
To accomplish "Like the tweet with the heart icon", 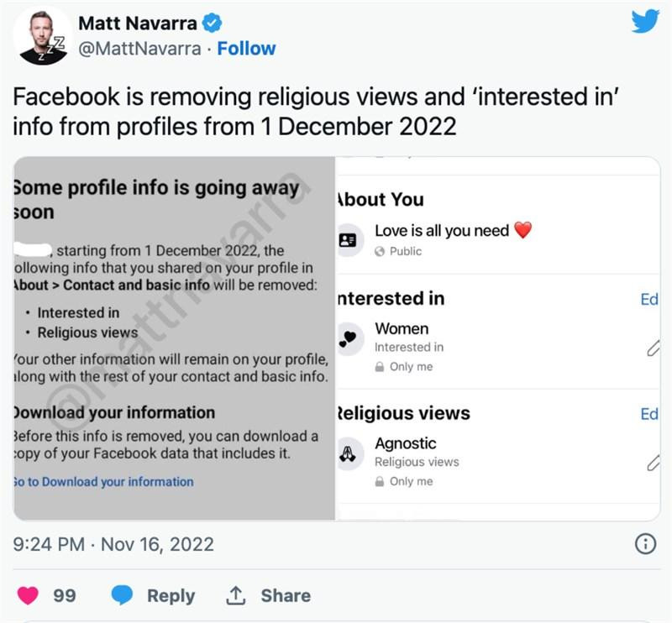I will coord(28,595).
